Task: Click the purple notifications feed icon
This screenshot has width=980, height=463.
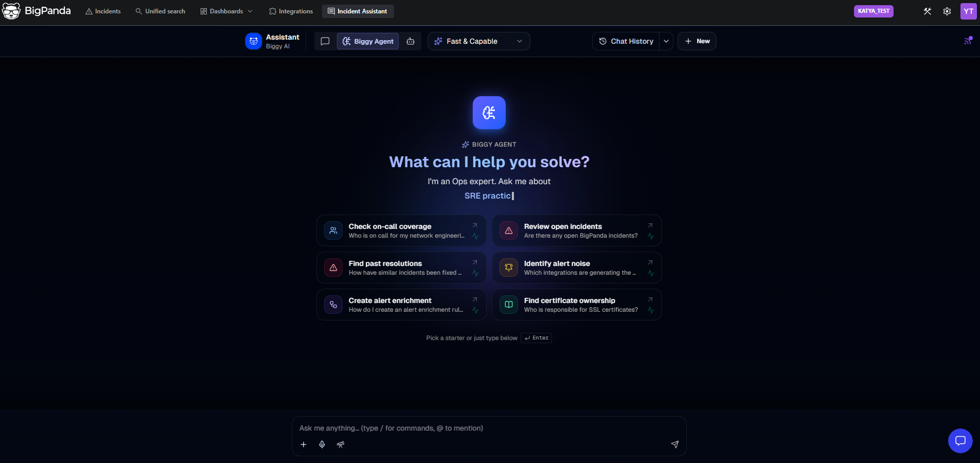Action: pos(968,41)
